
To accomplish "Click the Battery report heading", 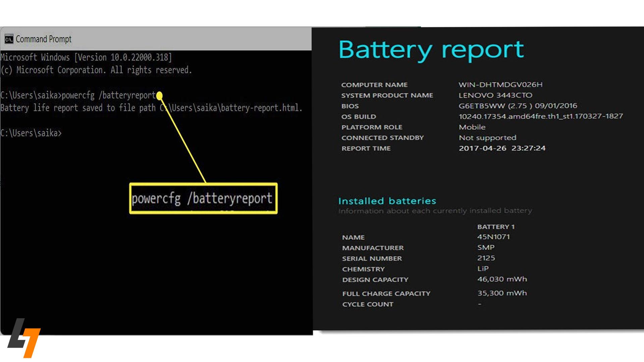I will tap(431, 50).
